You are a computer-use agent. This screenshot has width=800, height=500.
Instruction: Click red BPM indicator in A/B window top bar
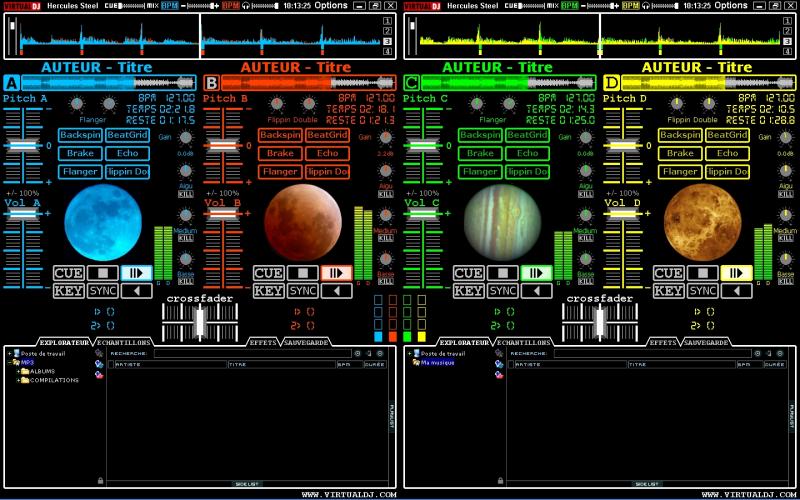[x=231, y=6]
